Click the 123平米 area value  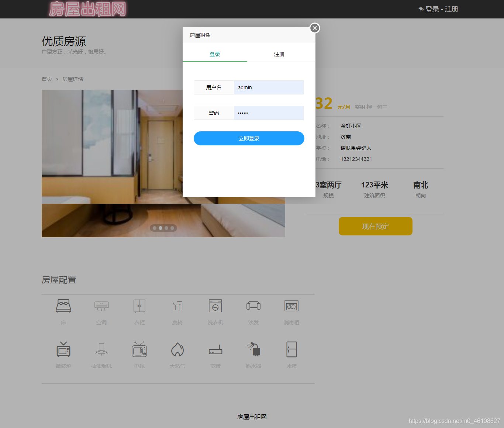tap(374, 185)
